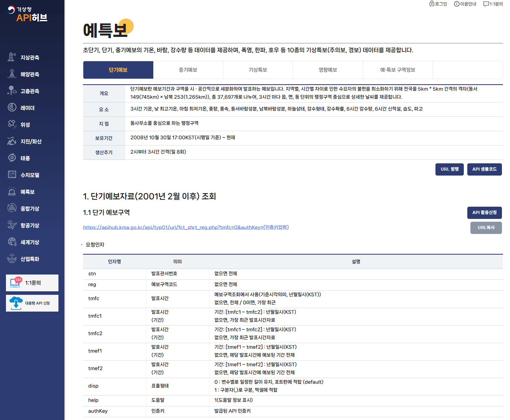Click the '예보구역코드' meaning cell

click(x=177, y=285)
